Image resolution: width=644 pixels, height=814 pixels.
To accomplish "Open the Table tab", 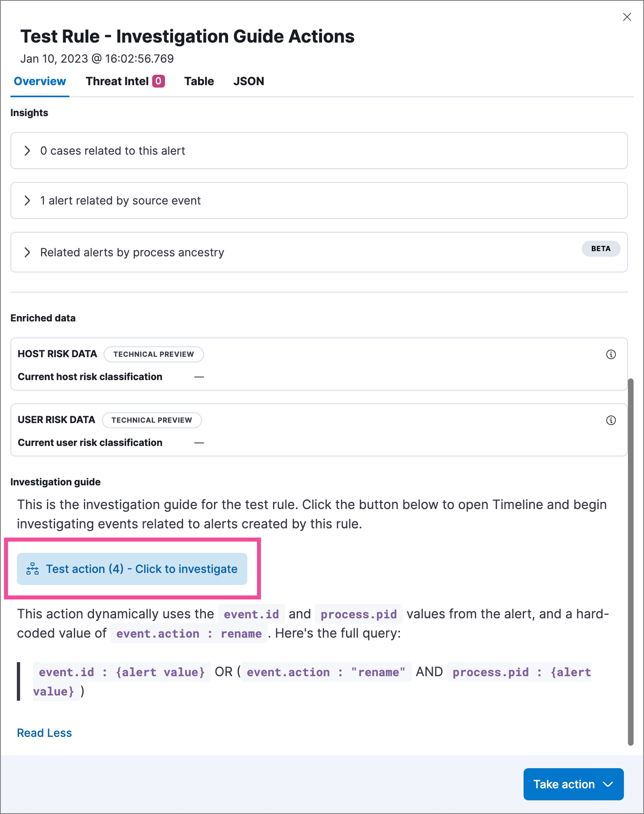I will pyautogui.click(x=199, y=81).
